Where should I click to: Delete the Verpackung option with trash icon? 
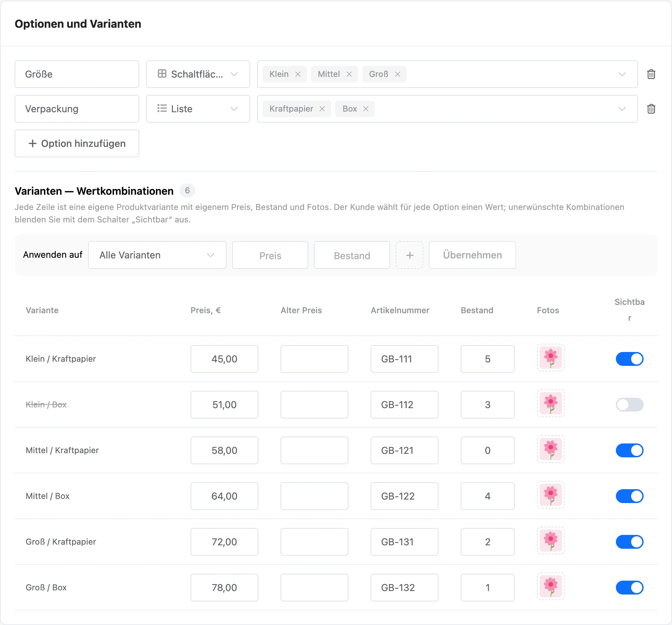click(651, 109)
